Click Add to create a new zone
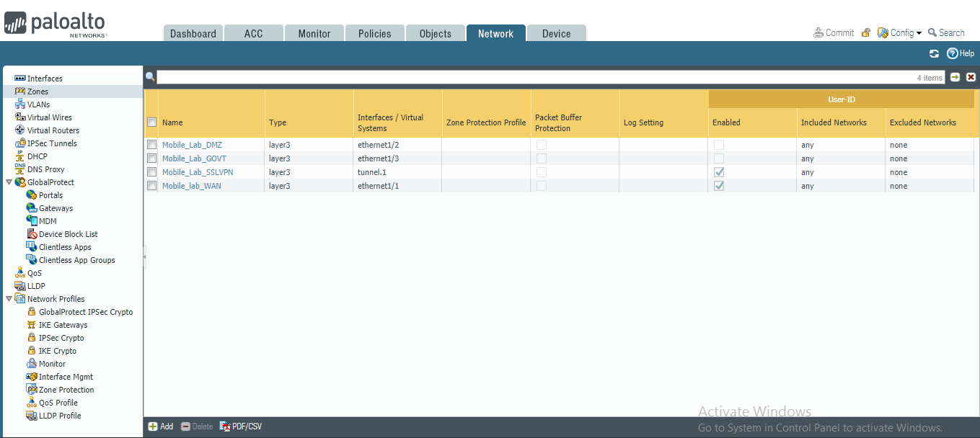This screenshot has height=438, width=980. coord(160,426)
